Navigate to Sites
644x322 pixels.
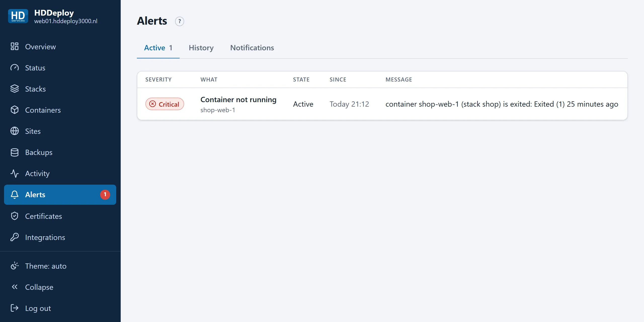[x=60, y=131]
